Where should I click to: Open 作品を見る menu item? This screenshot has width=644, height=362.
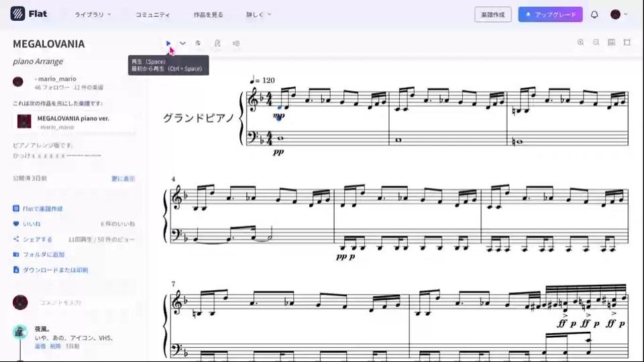[x=208, y=14]
